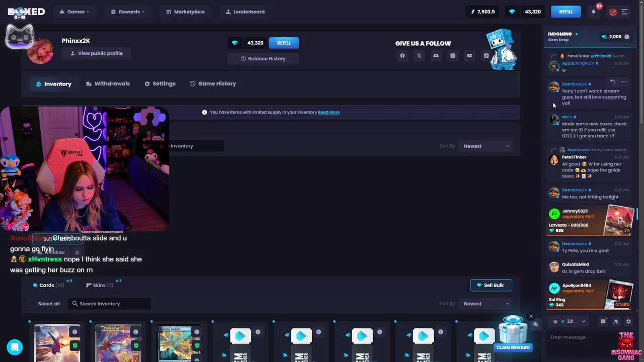Select the second gem voucher checkbox
644x362 pixels.
281,330
